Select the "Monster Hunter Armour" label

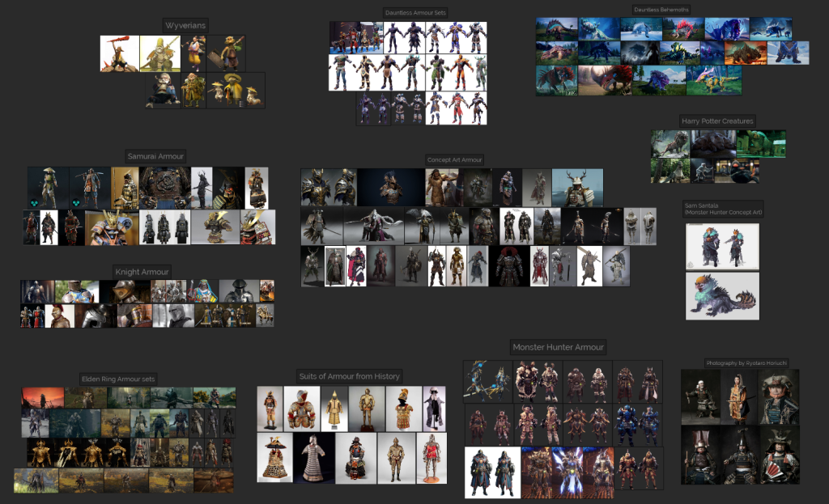tap(559, 347)
